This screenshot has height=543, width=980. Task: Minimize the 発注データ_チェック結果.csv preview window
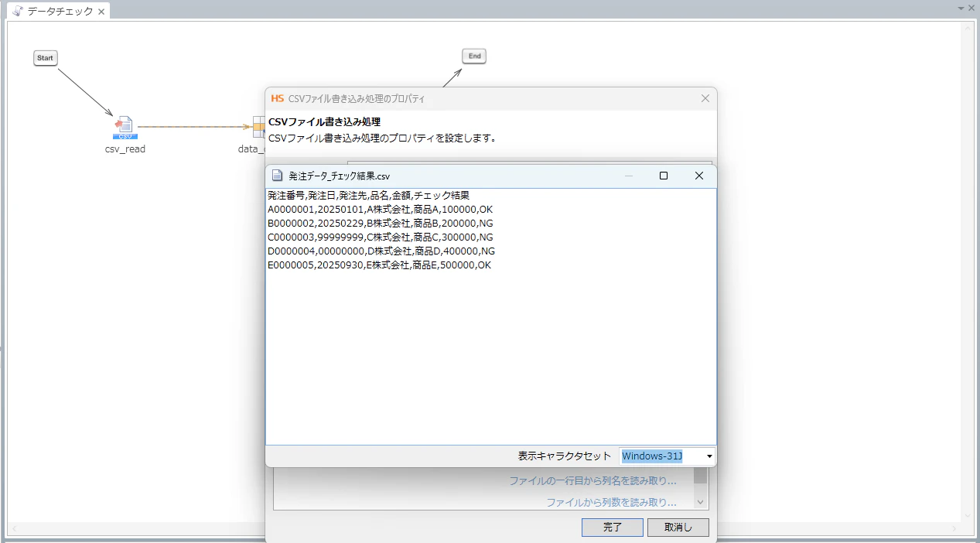point(629,176)
